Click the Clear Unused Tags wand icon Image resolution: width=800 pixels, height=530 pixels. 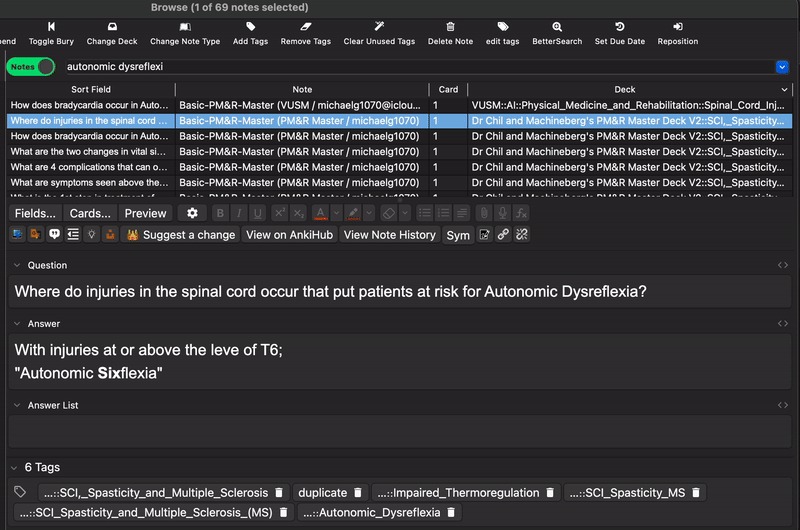tap(379, 27)
